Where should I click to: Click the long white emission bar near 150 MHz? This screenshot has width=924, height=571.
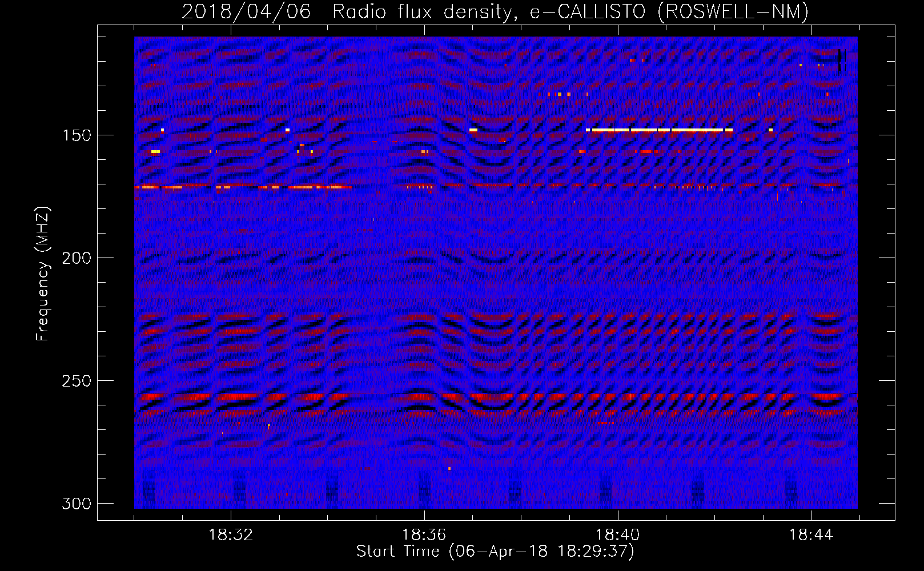pos(660,130)
